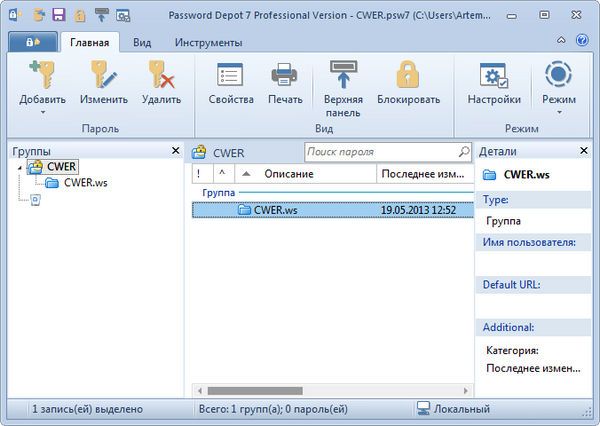Switch to the Инструменты tab
Image resolution: width=600 pixels, height=426 pixels.
click(x=208, y=43)
